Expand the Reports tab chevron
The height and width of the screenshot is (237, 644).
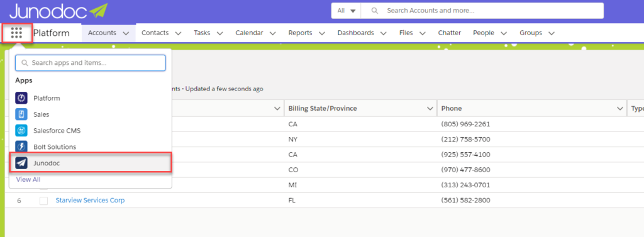click(322, 33)
